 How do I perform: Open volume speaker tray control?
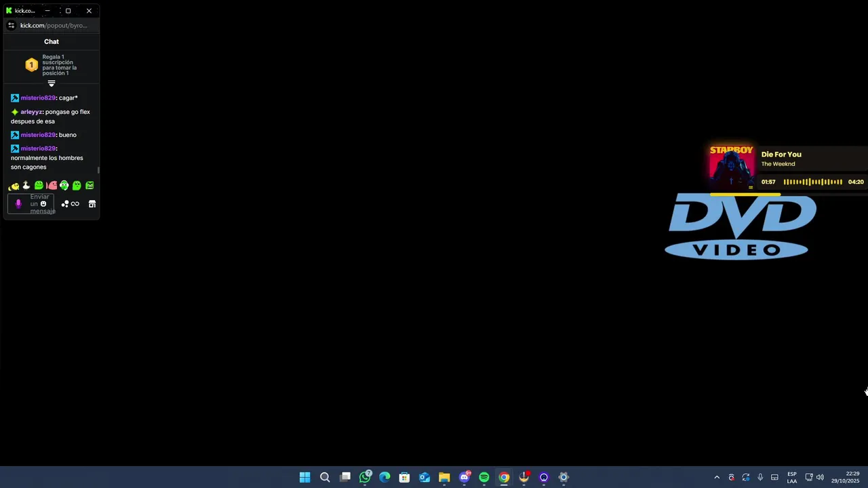tap(820, 477)
